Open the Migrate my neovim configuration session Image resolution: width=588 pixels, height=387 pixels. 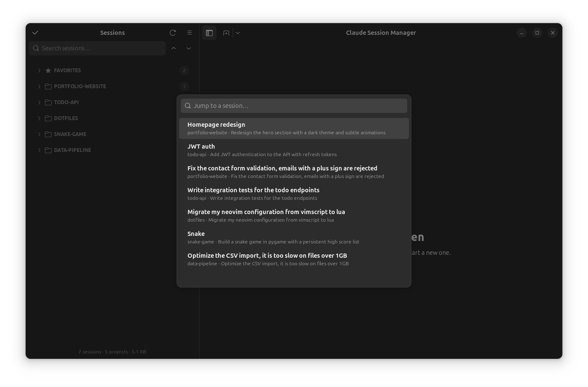click(x=294, y=216)
